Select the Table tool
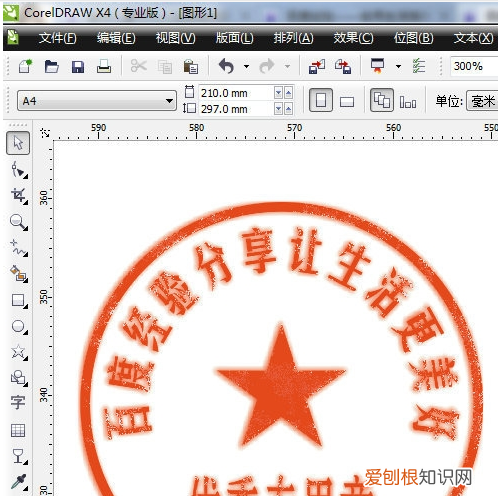 [18, 430]
